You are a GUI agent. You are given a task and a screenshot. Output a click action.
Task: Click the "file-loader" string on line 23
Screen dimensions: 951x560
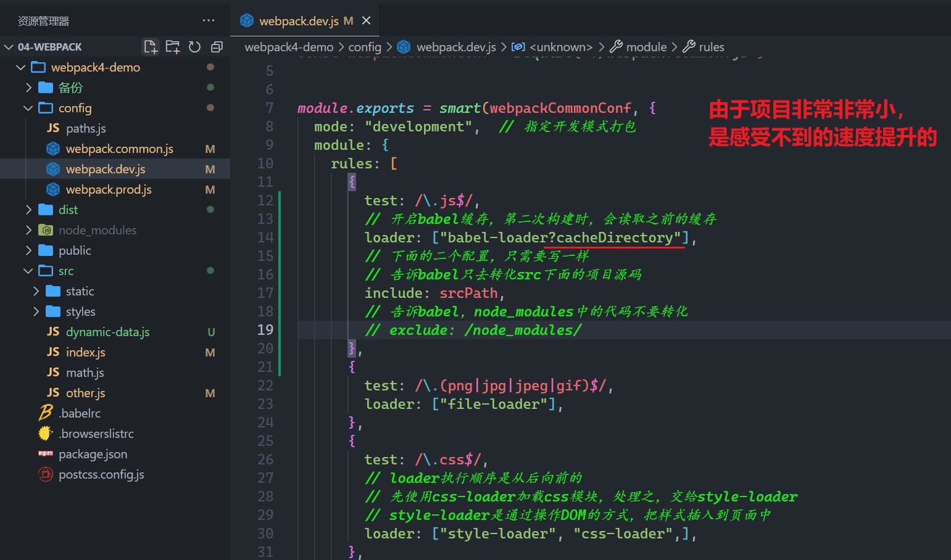[x=494, y=404]
